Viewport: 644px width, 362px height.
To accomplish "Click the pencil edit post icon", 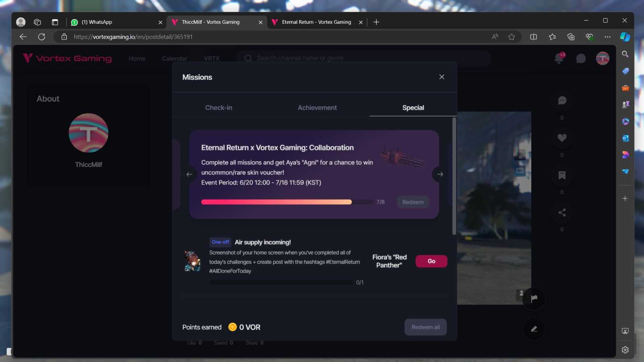I will [534, 329].
